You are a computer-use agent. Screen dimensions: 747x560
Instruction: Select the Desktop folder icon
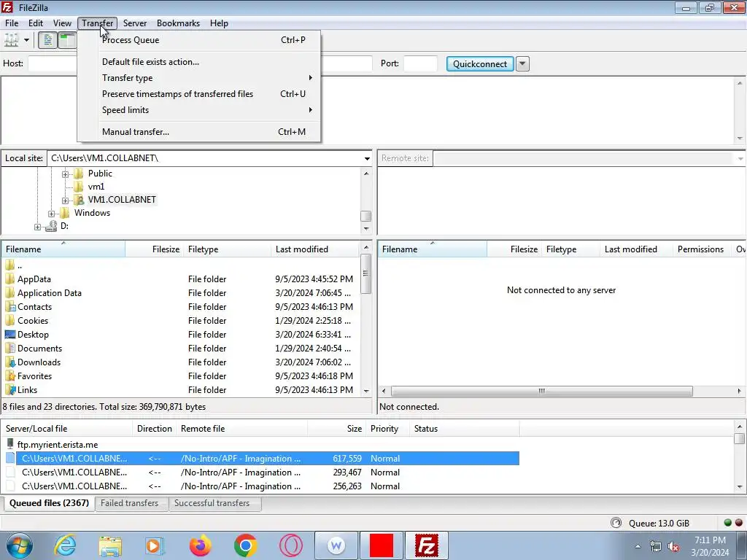[x=9, y=334]
